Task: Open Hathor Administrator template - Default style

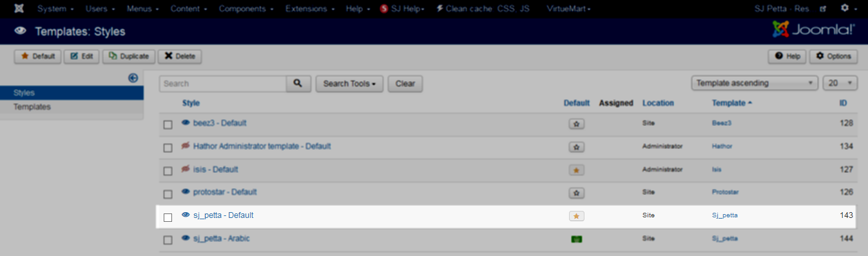Action: (x=262, y=146)
